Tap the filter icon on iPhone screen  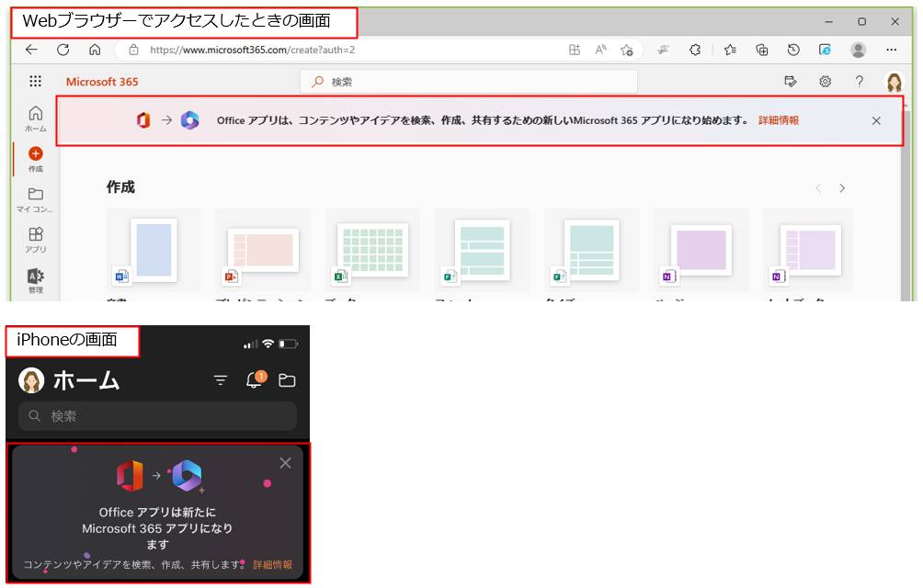click(x=220, y=380)
